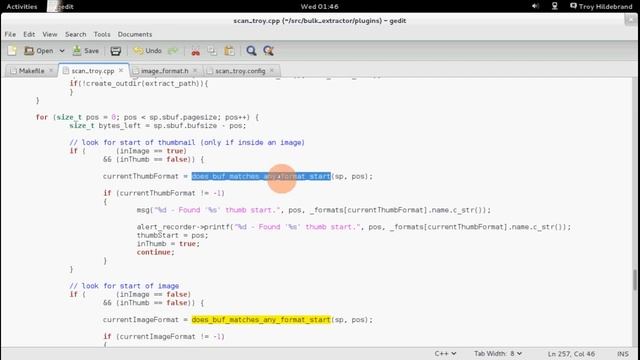Screen dimensions: 640x360
Task: Open the accessibility icon in top bar
Action: [555, 6]
